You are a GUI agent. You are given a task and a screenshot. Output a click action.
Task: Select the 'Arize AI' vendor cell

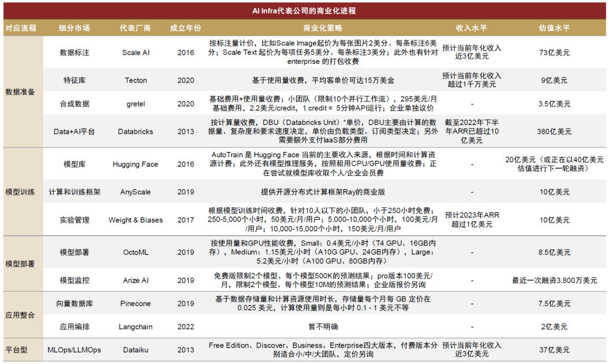coord(136,280)
